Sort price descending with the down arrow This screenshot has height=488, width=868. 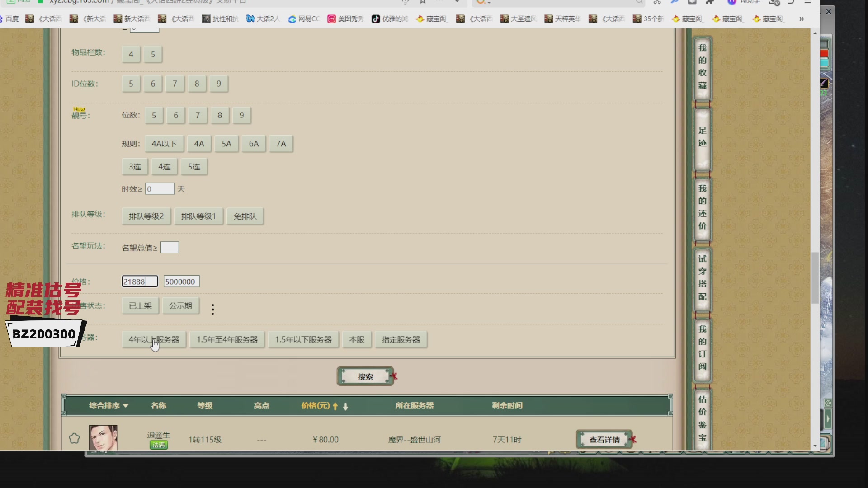click(346, 406)
